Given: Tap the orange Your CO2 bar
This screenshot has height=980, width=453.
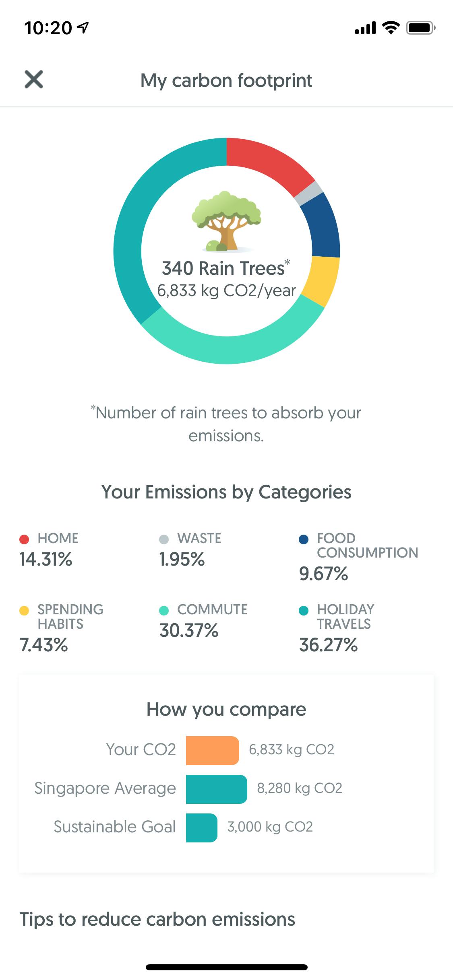Looking at the screenshot, I should click(x=212, y=750).
